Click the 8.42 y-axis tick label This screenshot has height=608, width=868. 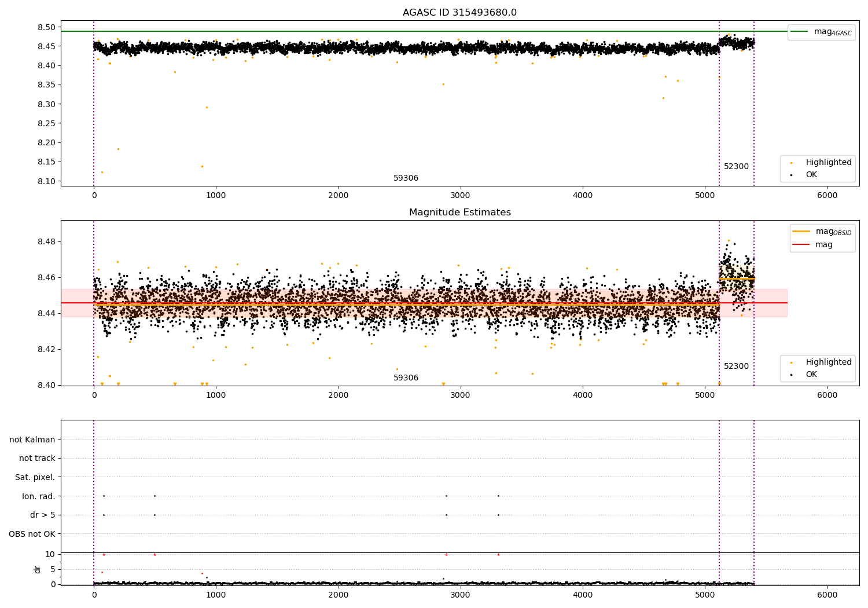47,349
